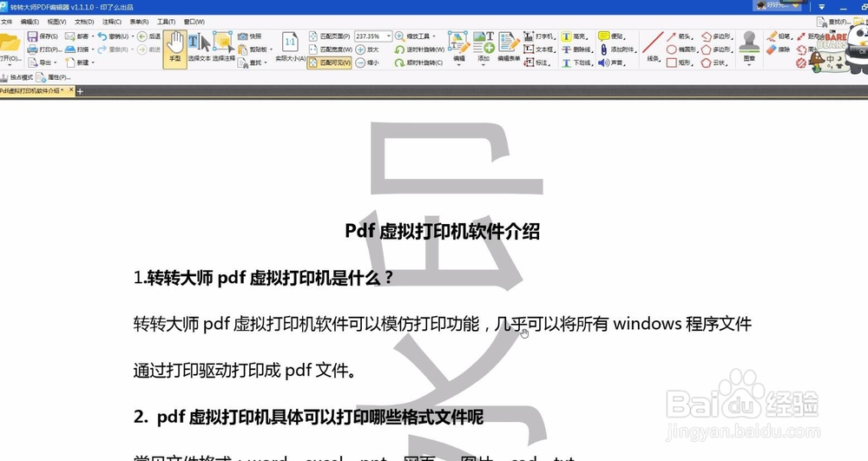Open the 视图(V) menu
Screen dimensions: 868x461
click(56, 22)
